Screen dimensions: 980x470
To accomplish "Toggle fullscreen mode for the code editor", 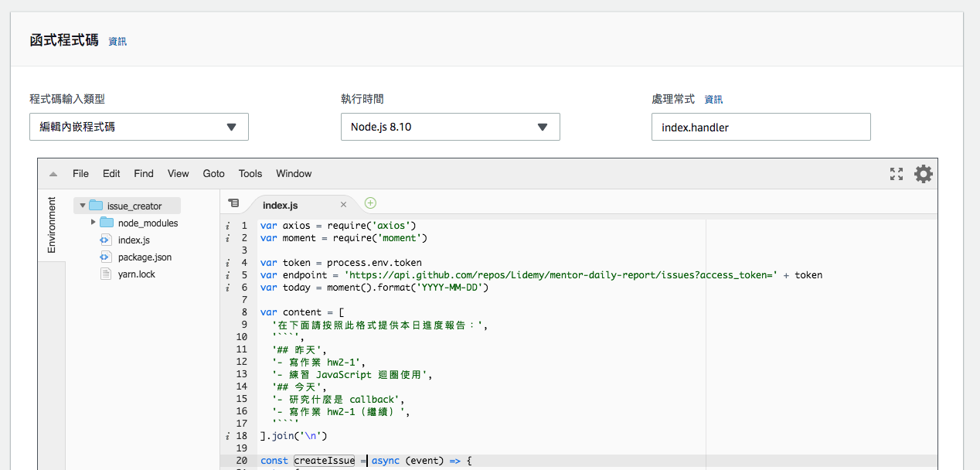I will [897, 174].
